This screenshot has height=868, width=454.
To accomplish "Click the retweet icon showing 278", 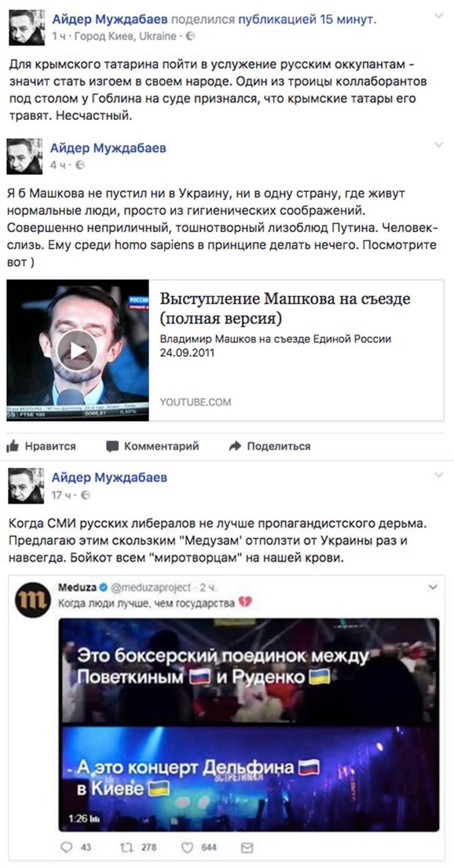I will point(127,847).
